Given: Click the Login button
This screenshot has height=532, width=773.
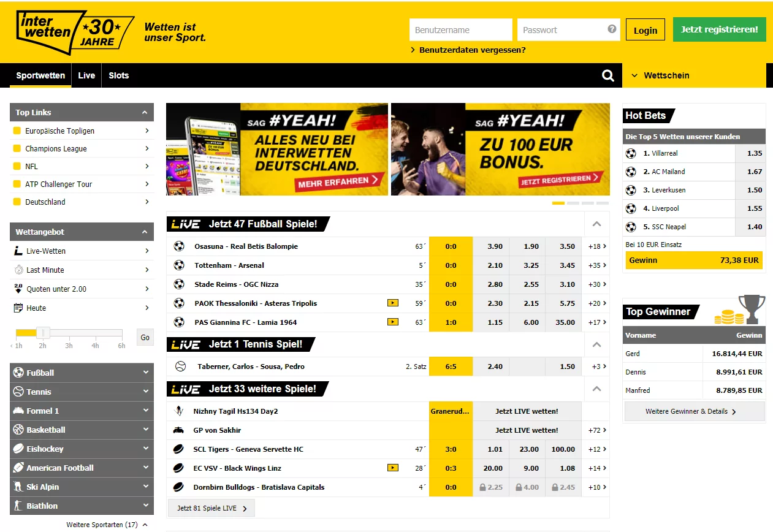Looking at the screenshot, I should [645, 30].
